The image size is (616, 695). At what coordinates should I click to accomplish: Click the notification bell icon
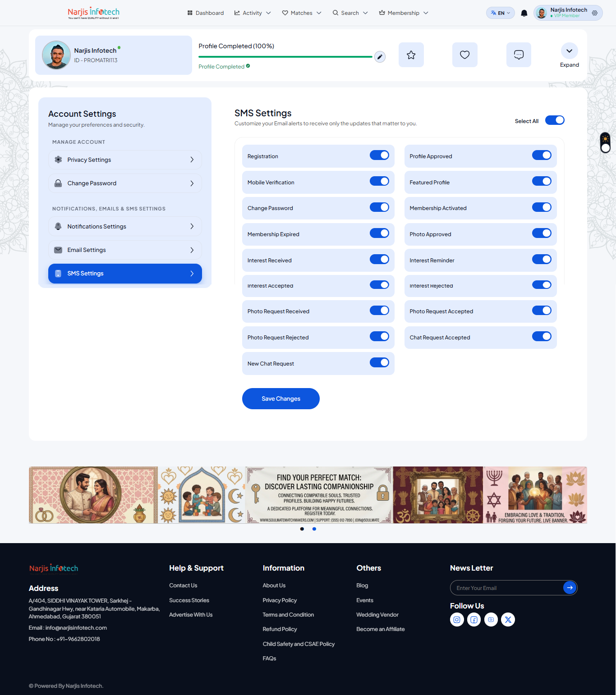coord(524,13)
